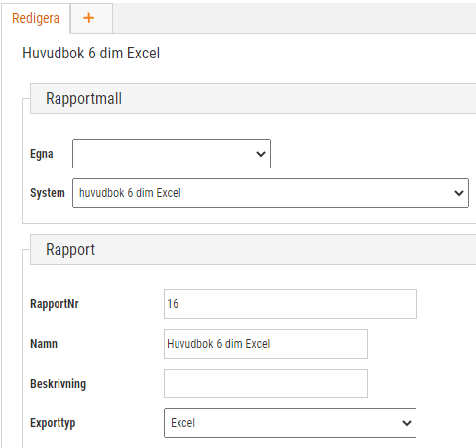Click the Exporttyp field label

53,423
